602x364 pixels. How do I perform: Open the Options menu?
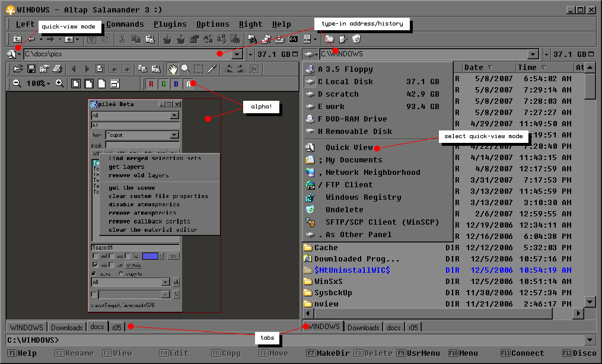click(213, 24)
